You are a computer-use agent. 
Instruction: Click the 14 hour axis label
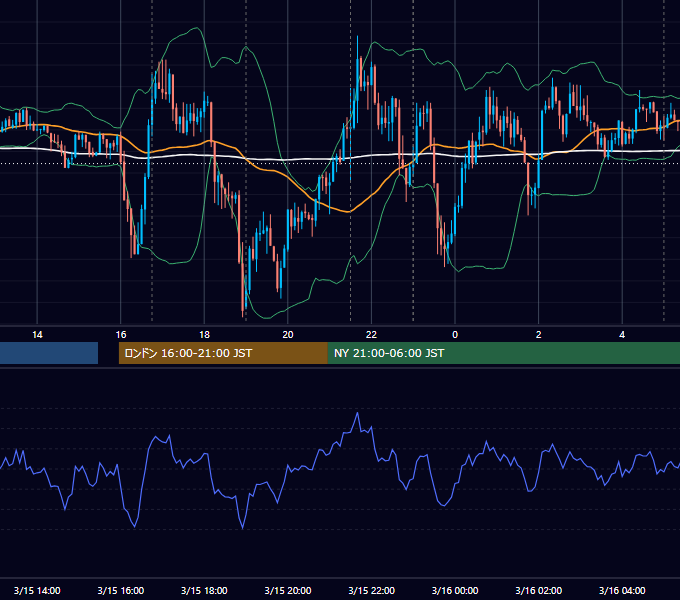coord(37,335)
